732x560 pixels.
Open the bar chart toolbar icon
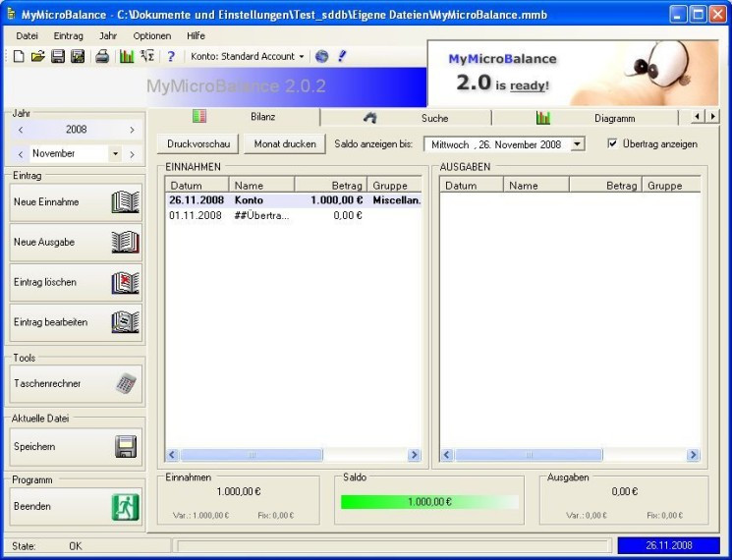[x=127, y=57]
